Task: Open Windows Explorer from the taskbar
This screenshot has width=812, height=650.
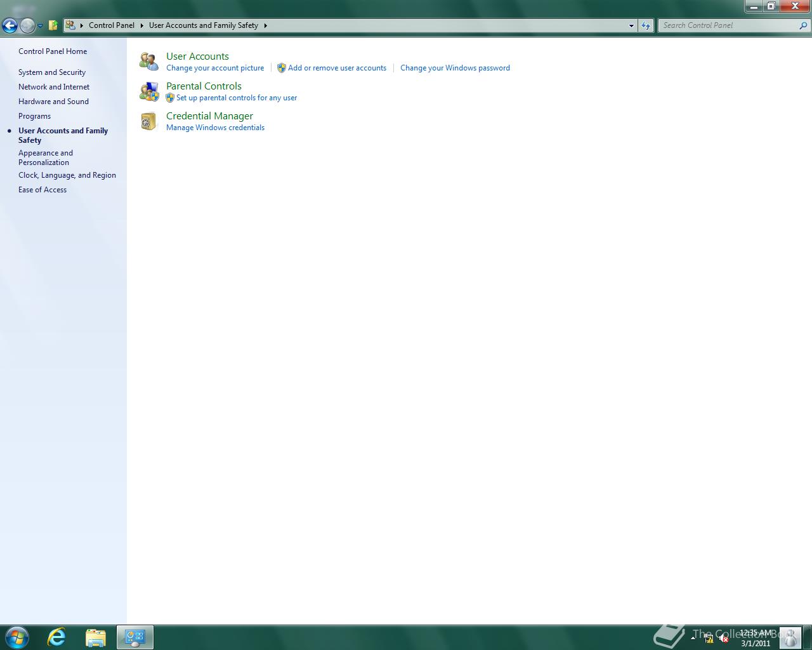Action: point(95,637)
